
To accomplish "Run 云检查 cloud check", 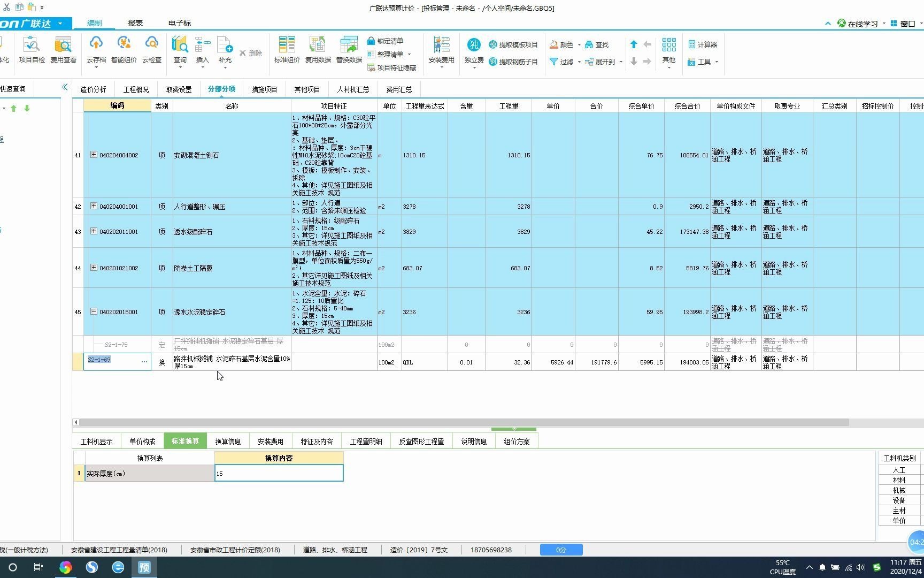I will [x=152, y=50].
